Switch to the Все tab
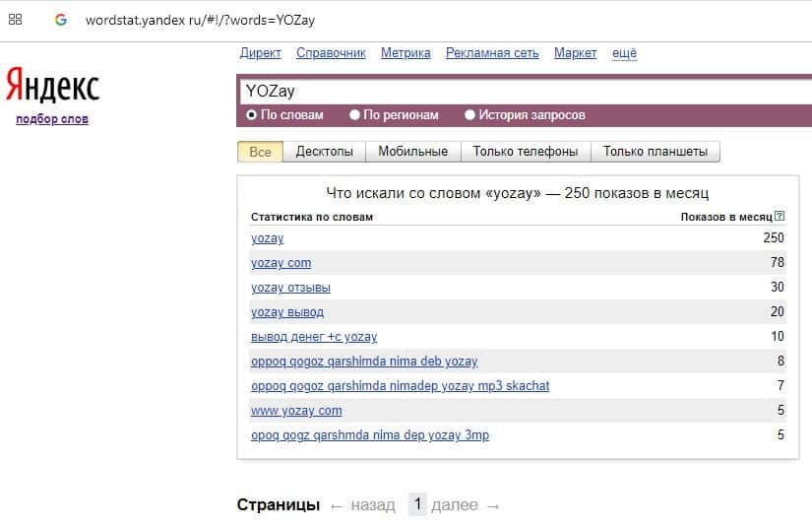Screen dimensions: 812x528 coord(260,152)
